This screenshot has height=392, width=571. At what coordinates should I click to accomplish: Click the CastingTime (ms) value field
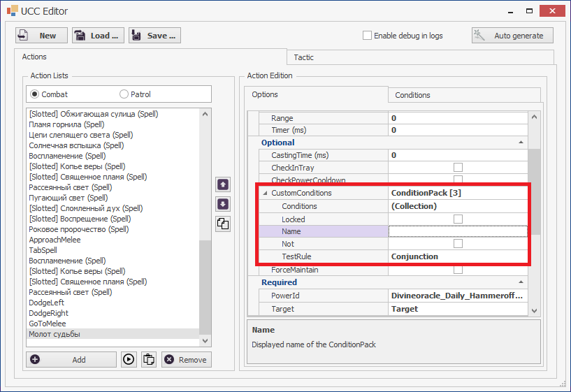coord(458,155)
